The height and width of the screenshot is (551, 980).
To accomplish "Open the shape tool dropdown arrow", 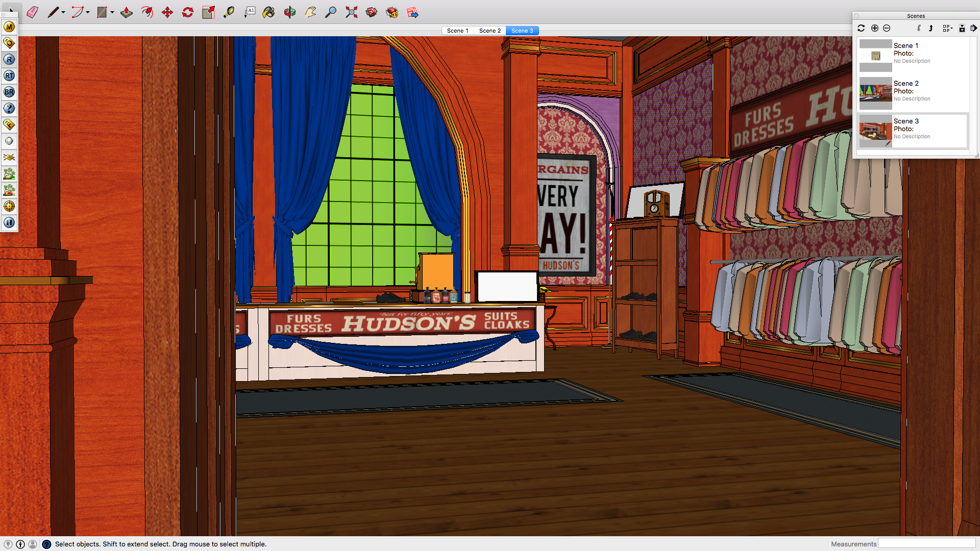I will (112, 13).
